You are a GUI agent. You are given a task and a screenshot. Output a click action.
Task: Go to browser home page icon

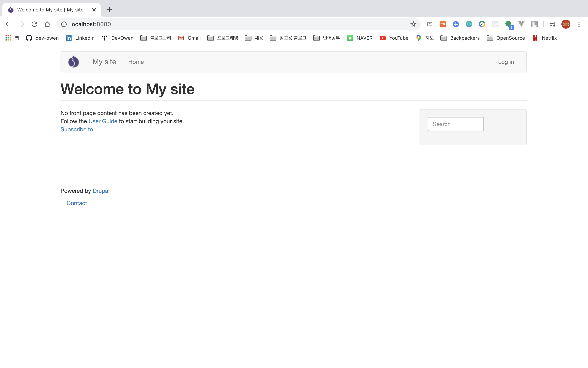(47, 24)
